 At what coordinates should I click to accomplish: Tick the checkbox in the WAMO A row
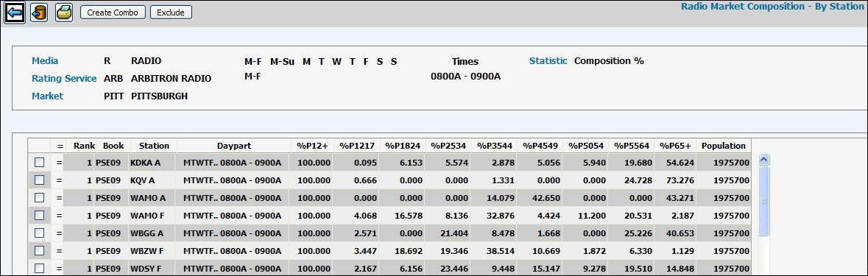(39, 197)
